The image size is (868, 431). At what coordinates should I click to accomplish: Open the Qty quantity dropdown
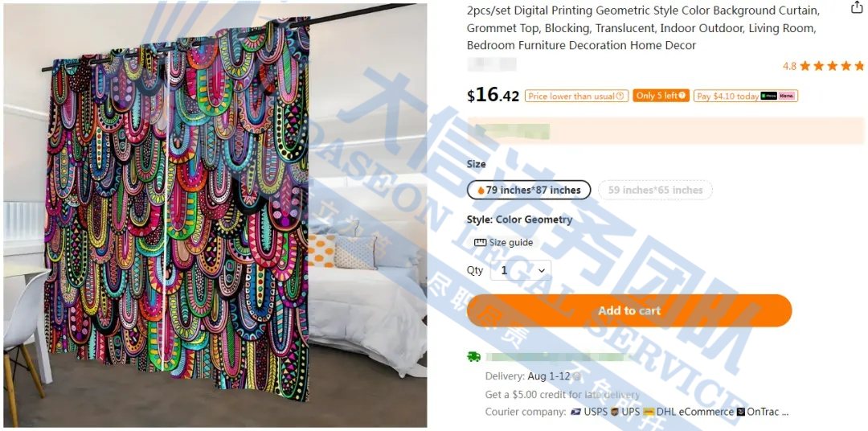point(521,270)
